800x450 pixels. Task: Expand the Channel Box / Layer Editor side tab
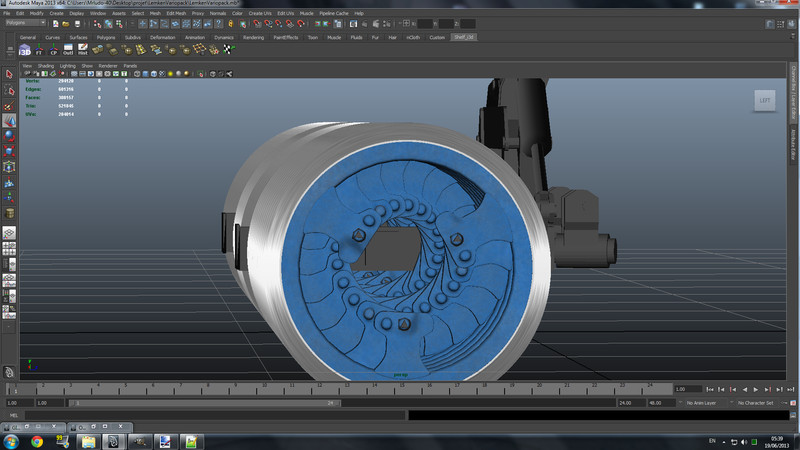[x=793, y=92]
